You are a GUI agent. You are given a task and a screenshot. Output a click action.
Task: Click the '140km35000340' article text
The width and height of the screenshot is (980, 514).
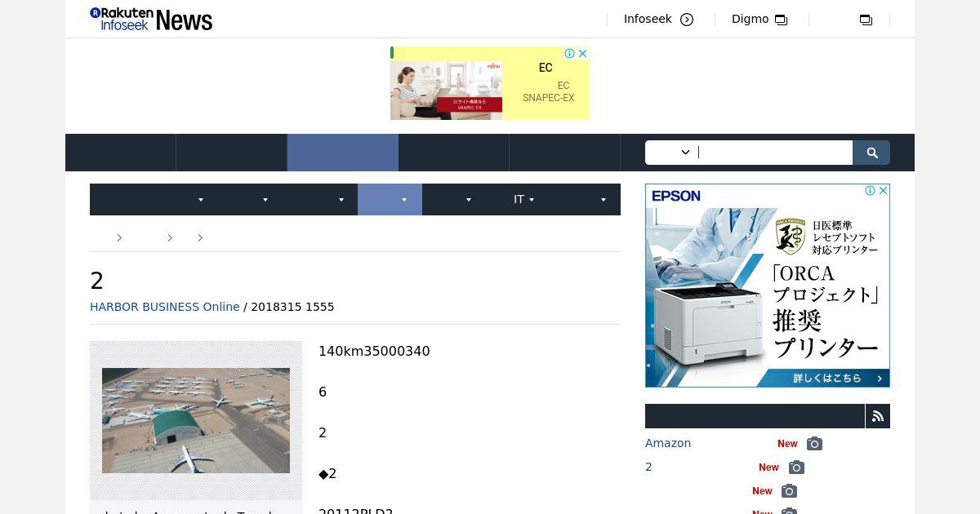tap(374, 351)
